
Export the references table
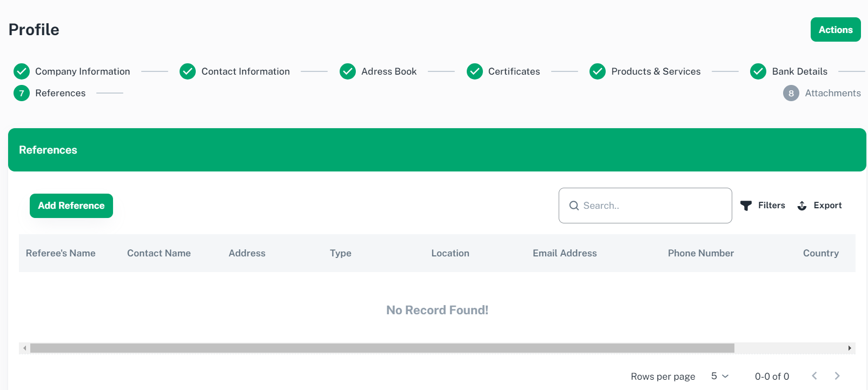tap(820, 206)
